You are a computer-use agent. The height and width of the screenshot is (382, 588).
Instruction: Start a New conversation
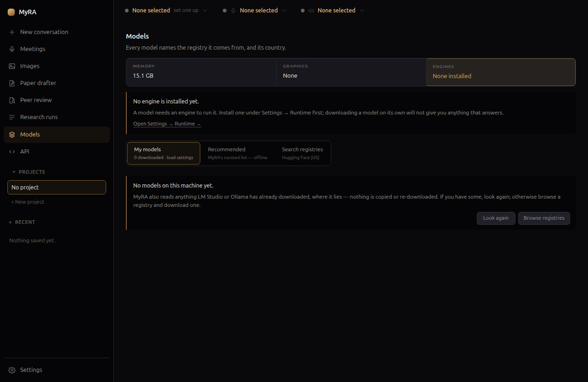pyautogui.click(x=57, y=32)
